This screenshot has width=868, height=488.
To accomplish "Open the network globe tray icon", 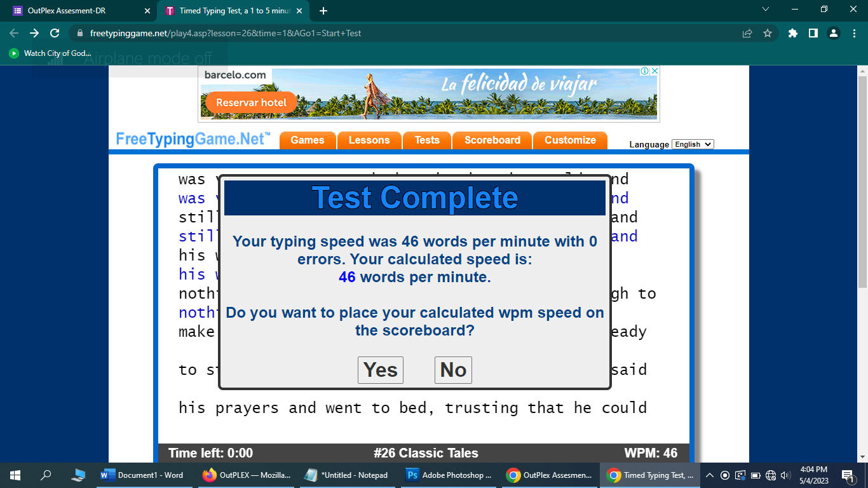I will click(x=771, y=475).
